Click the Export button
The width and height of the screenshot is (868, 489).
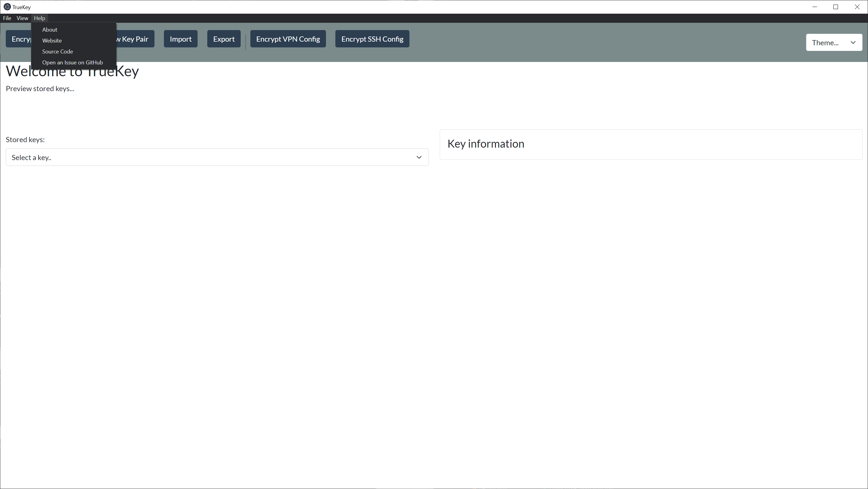click(x=224, y=39)
